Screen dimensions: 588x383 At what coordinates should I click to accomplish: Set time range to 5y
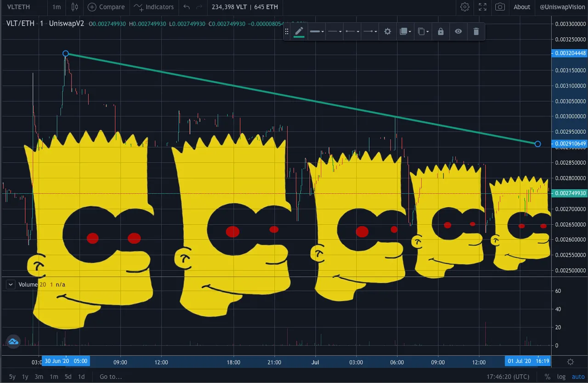pos(12,377)
